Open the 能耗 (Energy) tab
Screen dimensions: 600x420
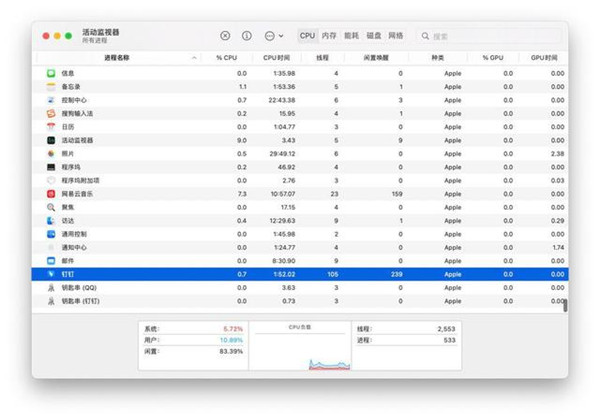pos(352,35)
